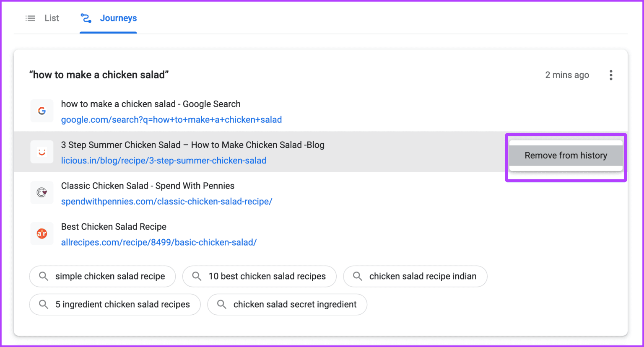The image size is (644, 347).
Task: Click the journey heading "how to make a chicken salad"
Action: click(x=99, y=75)
